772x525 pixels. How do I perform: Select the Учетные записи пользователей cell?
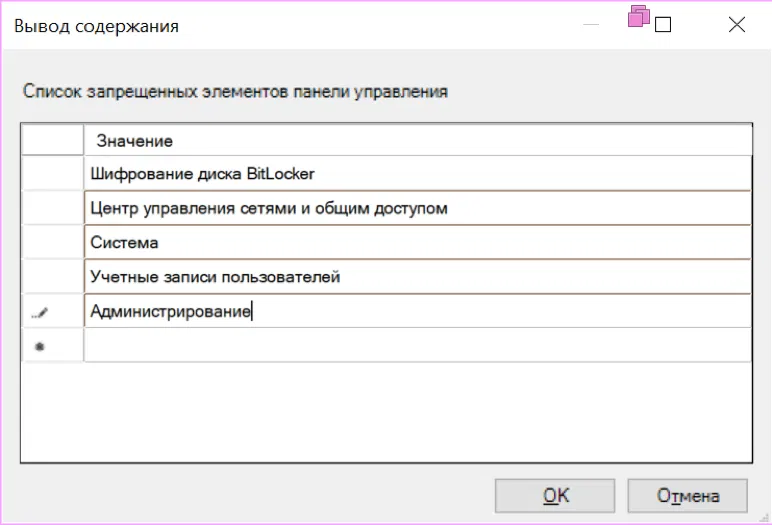(x=416, y=277)
